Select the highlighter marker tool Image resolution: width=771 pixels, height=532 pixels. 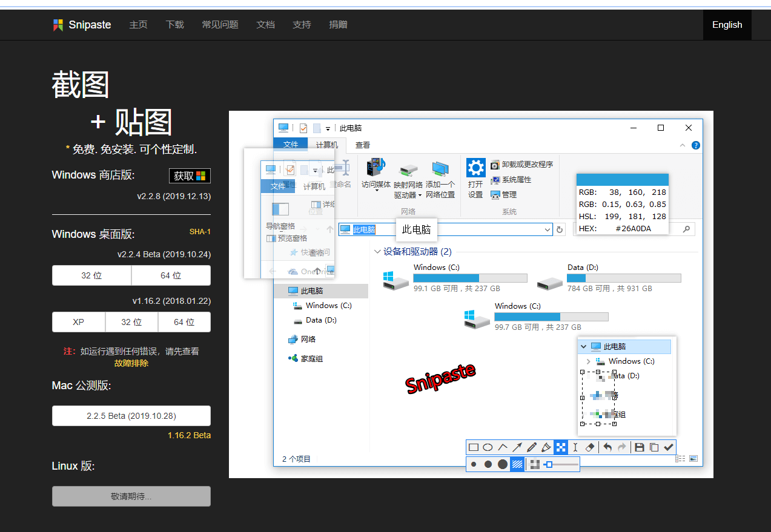point(546,447)
